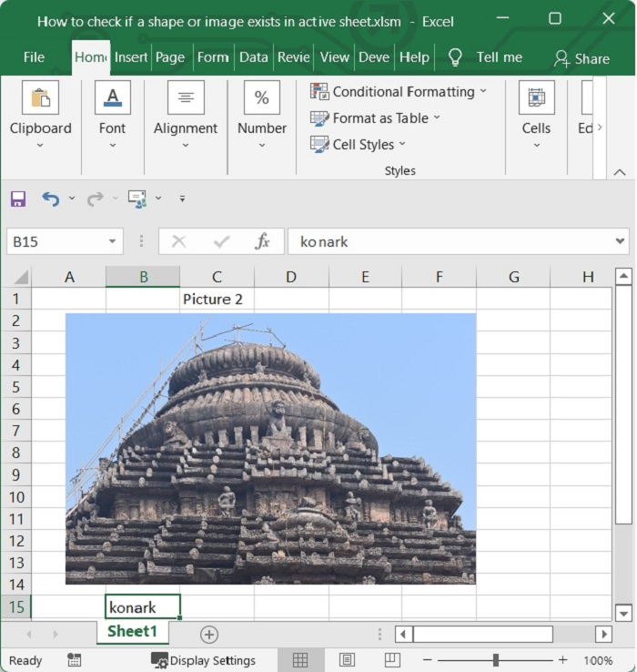This screenshot has height=672, width=637.
Task: Click Display Settings in status bar
Action: tap(203, 660)
